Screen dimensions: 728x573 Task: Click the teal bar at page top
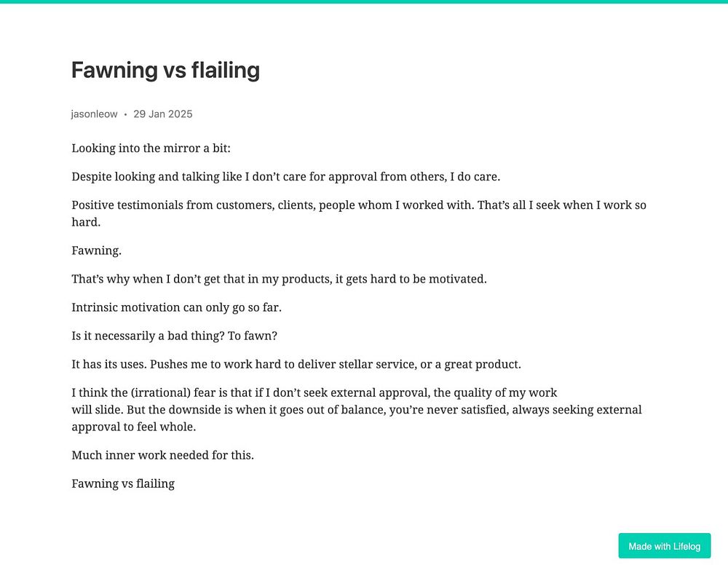click(x=364, y=1)
